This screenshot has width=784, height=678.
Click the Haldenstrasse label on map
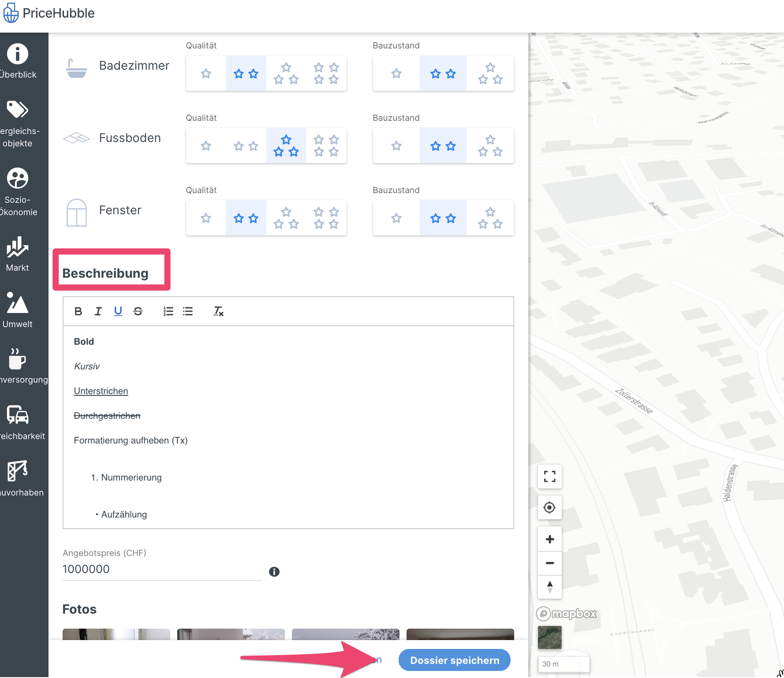pyautogui.click(x=730, y=483)
